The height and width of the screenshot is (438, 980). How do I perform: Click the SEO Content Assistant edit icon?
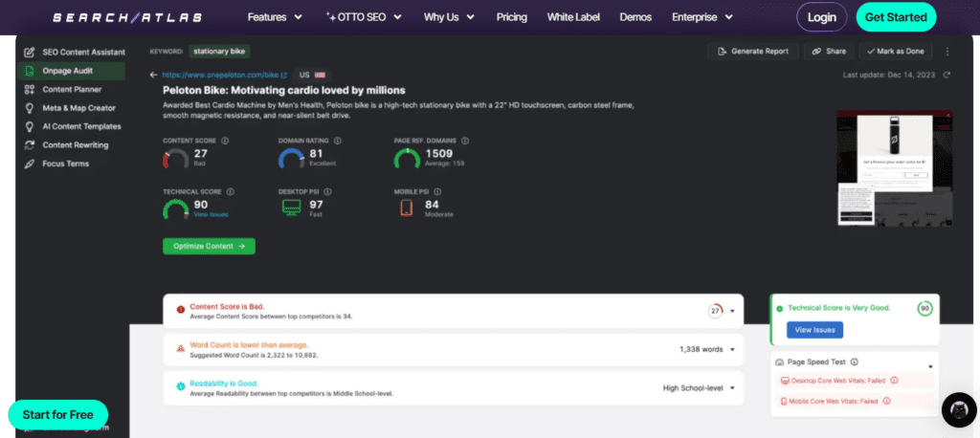29,53
